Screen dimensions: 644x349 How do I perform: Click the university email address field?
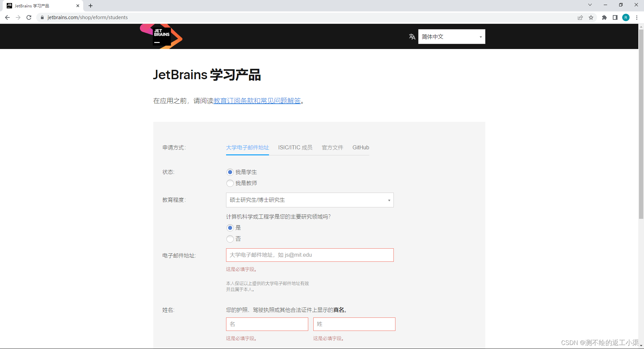pos(310,255)
